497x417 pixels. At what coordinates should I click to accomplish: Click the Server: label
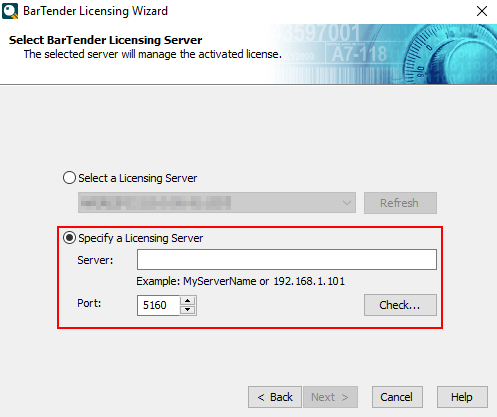95,260
